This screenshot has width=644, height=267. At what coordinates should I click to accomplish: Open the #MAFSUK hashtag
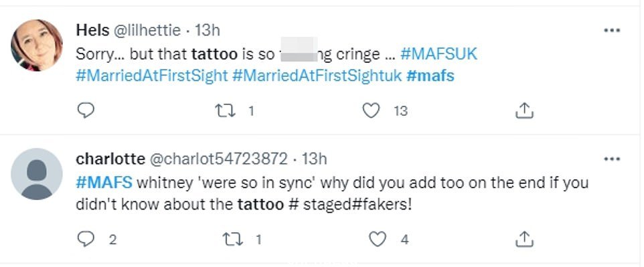[x=438, y=54]
